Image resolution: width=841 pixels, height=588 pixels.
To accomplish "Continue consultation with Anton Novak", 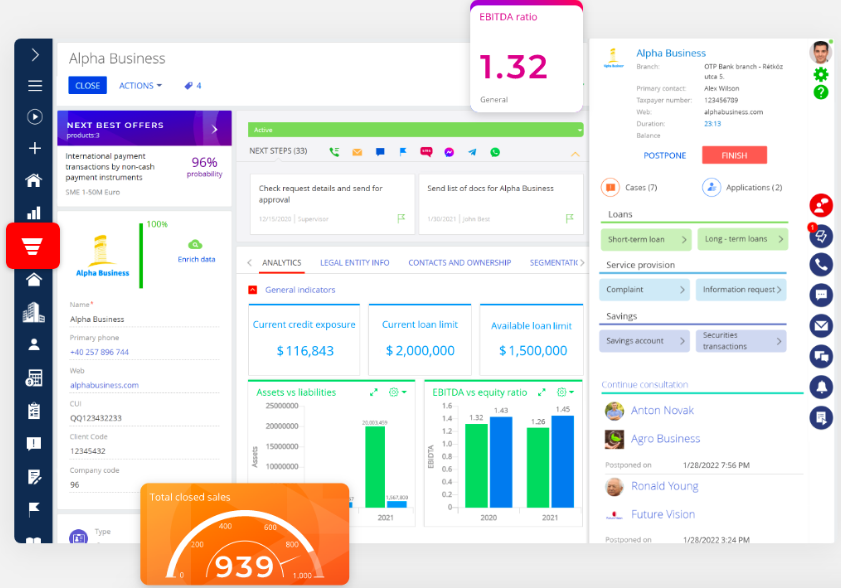I will [x=662, y=410].
